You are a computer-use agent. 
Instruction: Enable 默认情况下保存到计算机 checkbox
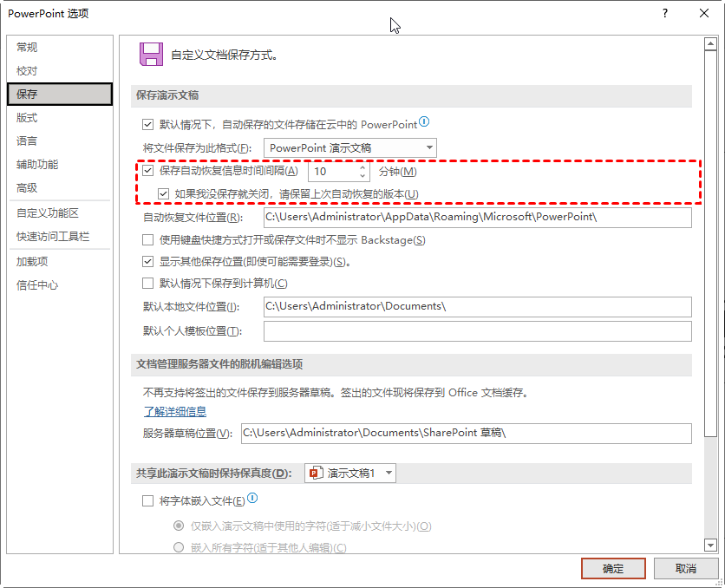[148, 283]
